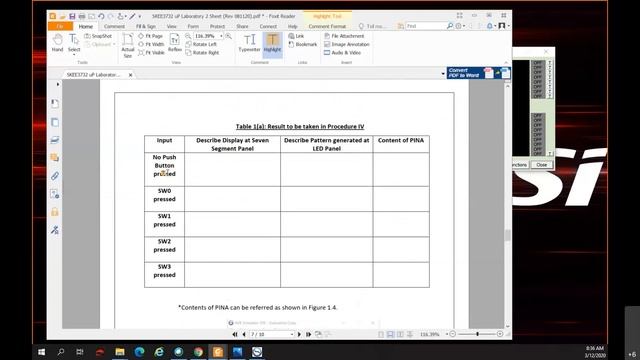Enable Reflow view

175,43
